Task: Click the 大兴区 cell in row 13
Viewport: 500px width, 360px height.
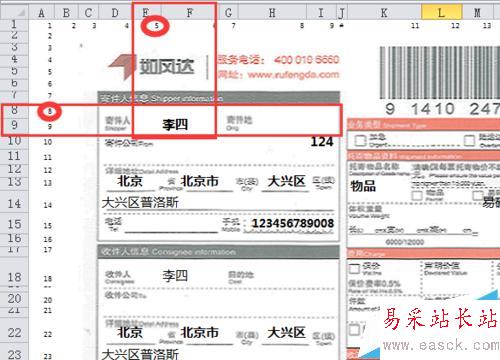Action: tap(287, 181)
